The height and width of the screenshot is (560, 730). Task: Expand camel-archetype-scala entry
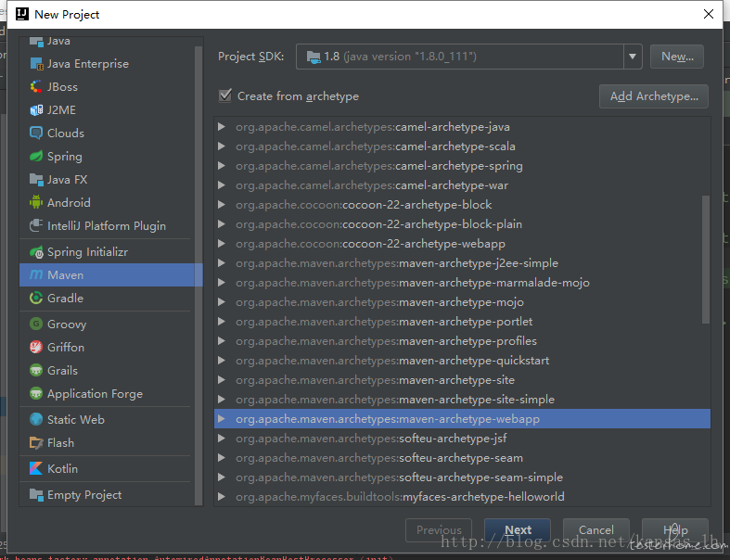pos(222,146)
